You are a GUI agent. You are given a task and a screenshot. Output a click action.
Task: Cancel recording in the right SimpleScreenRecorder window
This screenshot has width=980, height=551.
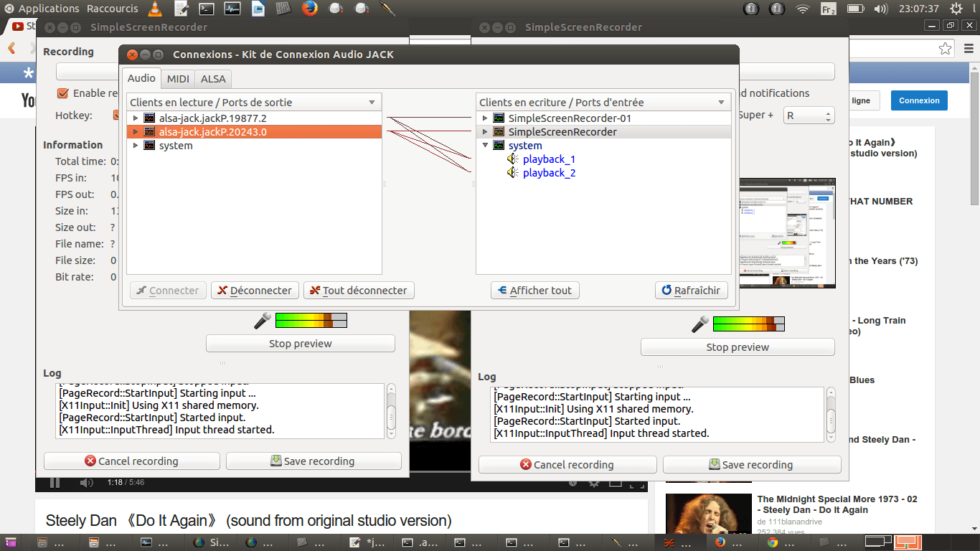567,465
